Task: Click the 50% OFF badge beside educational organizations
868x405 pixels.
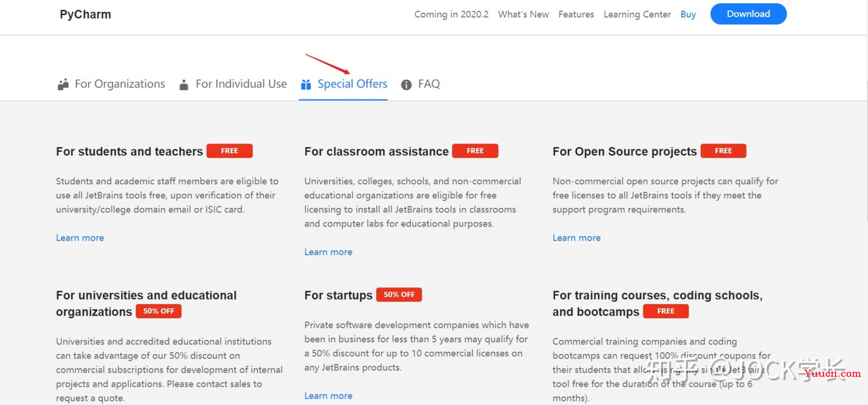Action: tap(159, 311)
